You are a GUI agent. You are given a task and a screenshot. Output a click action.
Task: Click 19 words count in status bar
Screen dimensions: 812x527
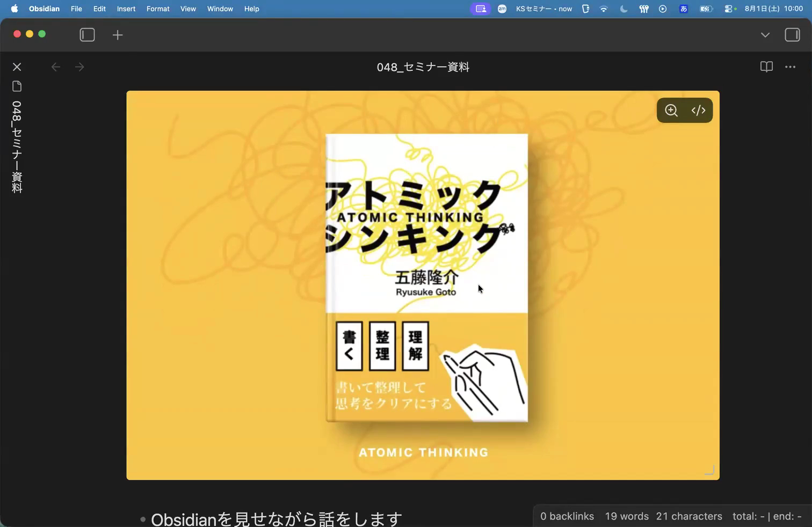coord(627,516)
